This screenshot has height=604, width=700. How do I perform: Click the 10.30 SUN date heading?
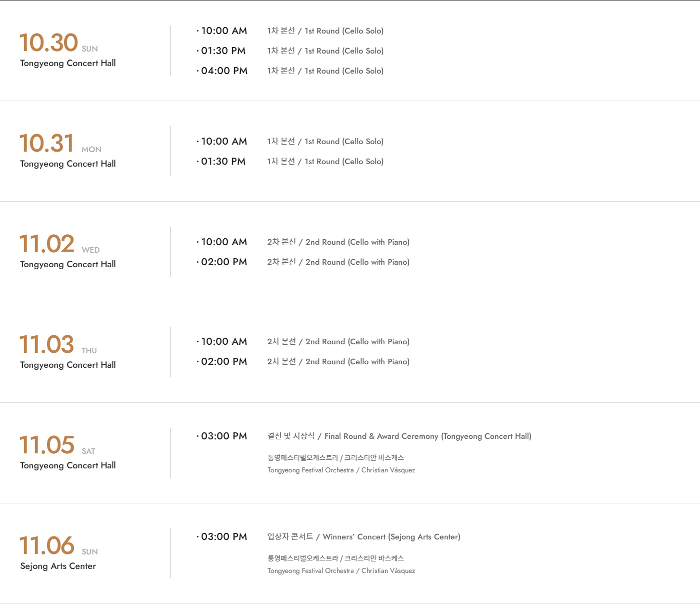[58, 43]
